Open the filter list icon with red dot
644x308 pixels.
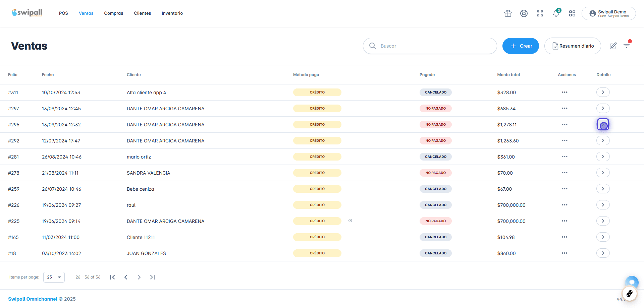627,45
